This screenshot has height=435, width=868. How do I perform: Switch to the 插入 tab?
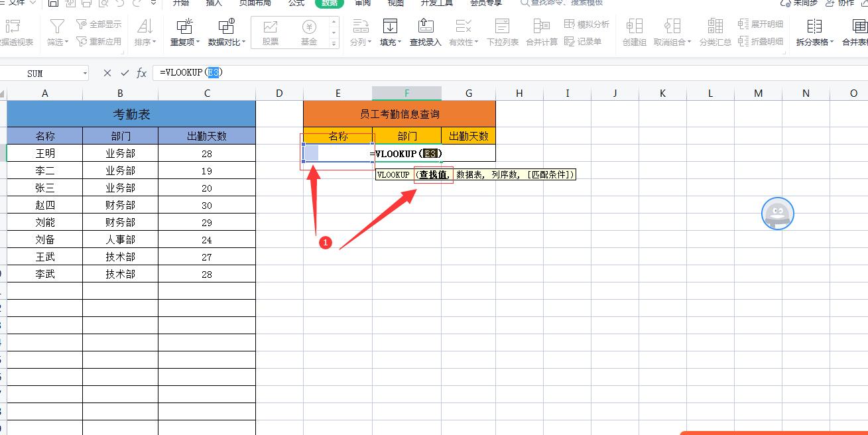pos(214,3)
